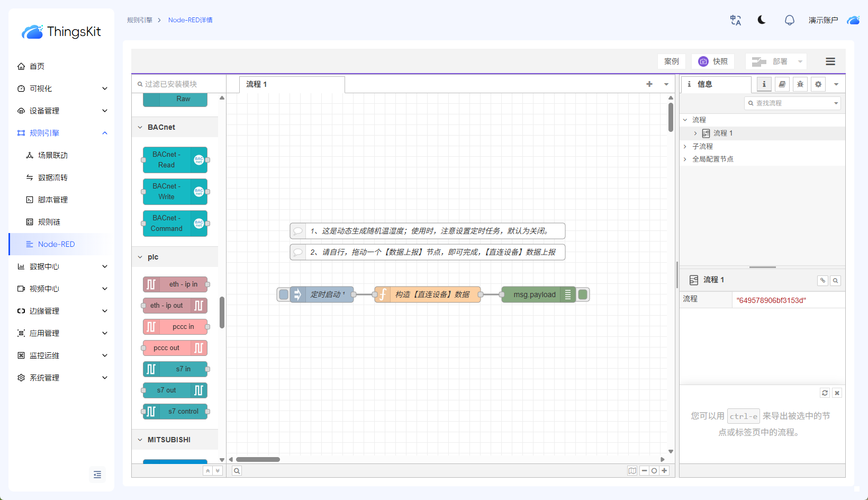This screenshot has height=500, width=868.
Task: Open the Node-RED hamburger menu
Action: (x=830, y=61)
